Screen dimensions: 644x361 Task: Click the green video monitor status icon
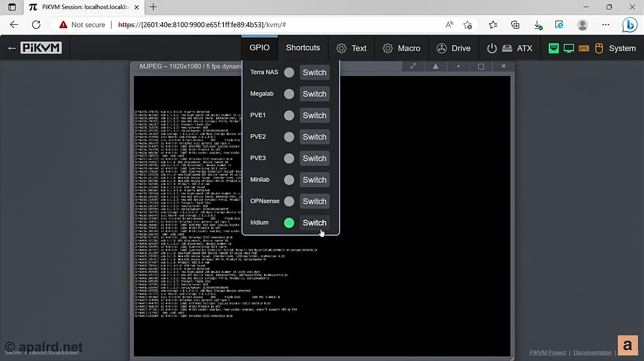tap(569, 48)
